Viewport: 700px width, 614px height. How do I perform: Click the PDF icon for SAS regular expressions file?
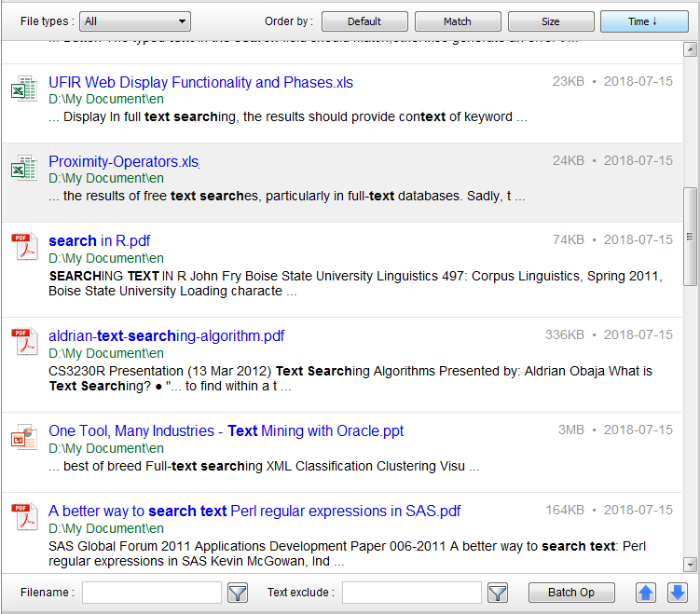(23, 518)
